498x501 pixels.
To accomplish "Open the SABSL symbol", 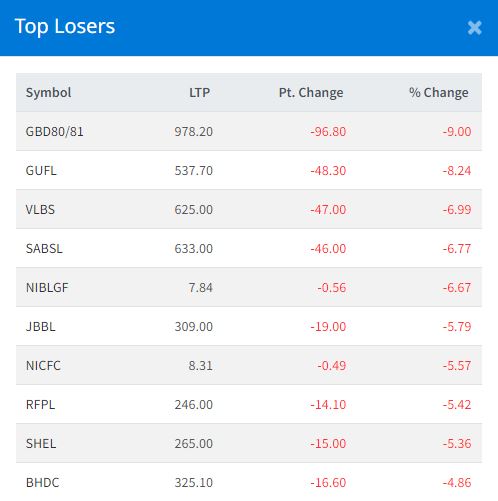I will (x=44, y=249).
